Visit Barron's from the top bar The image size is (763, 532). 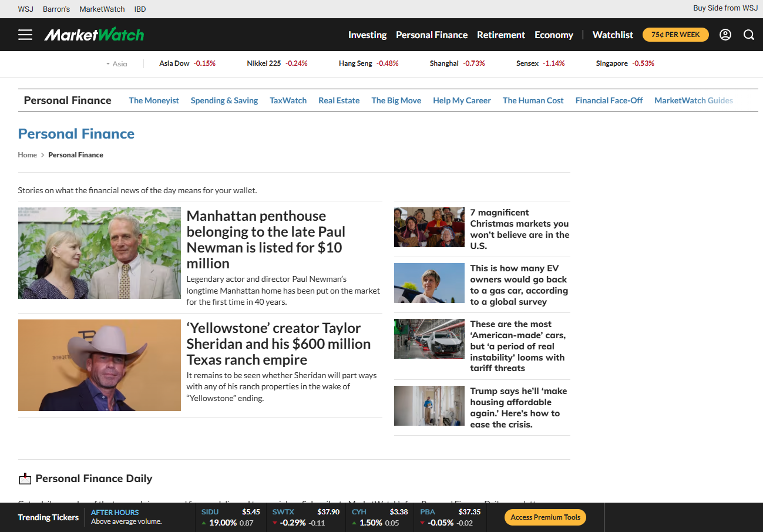pyautogui.click(x=56, y=9)
